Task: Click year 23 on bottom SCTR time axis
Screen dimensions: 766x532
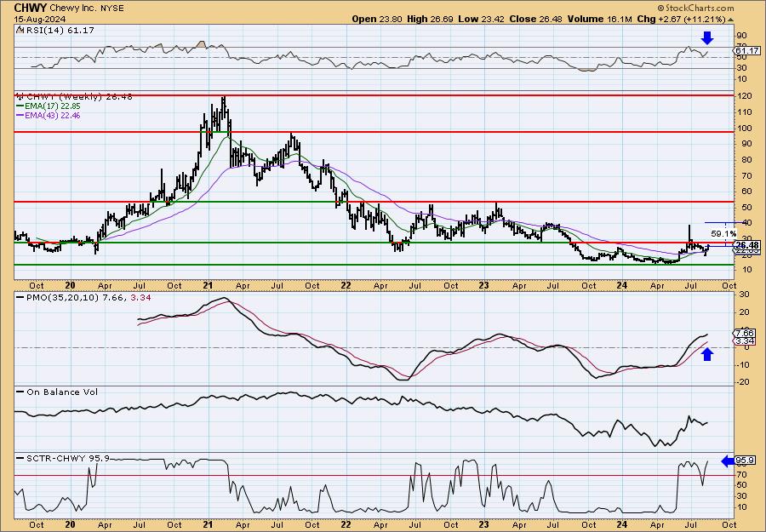Action: click(484, 524)
